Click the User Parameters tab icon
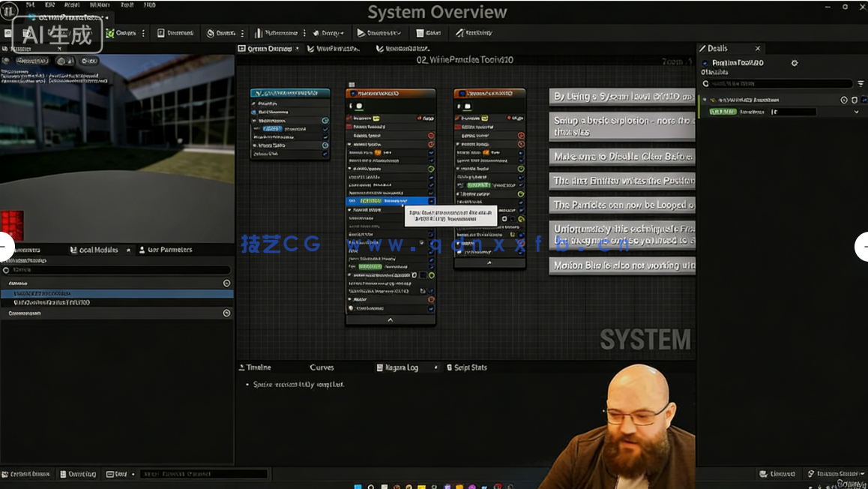The image size is (868, 489). tap(142, 250)
